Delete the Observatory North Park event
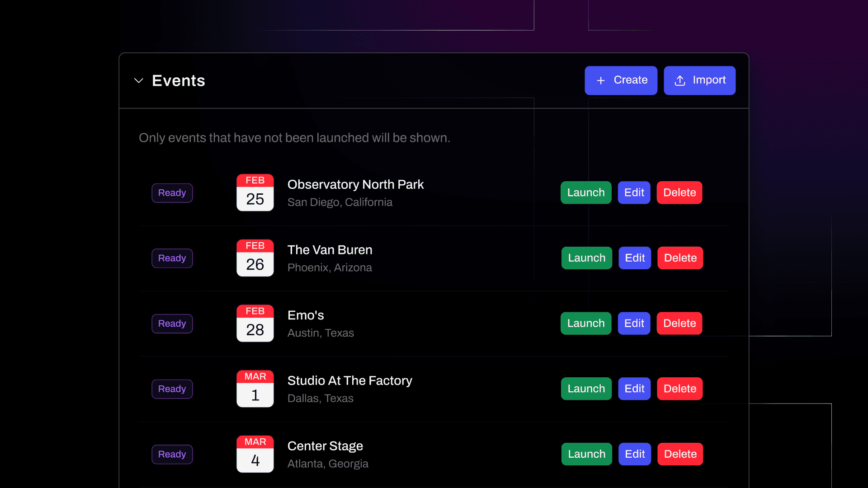 point(679,192)
